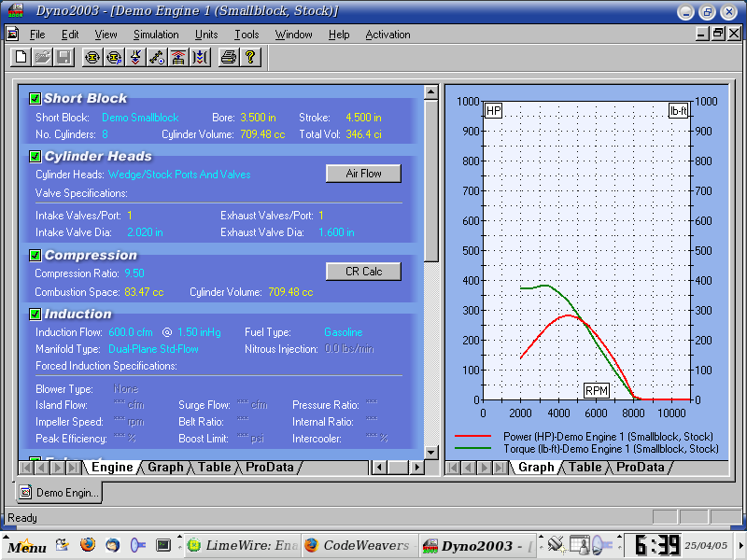The width and height of the screenshot is (747, 560).
Task: Click the Demo Engin... document tab
Action: [59, 493]
